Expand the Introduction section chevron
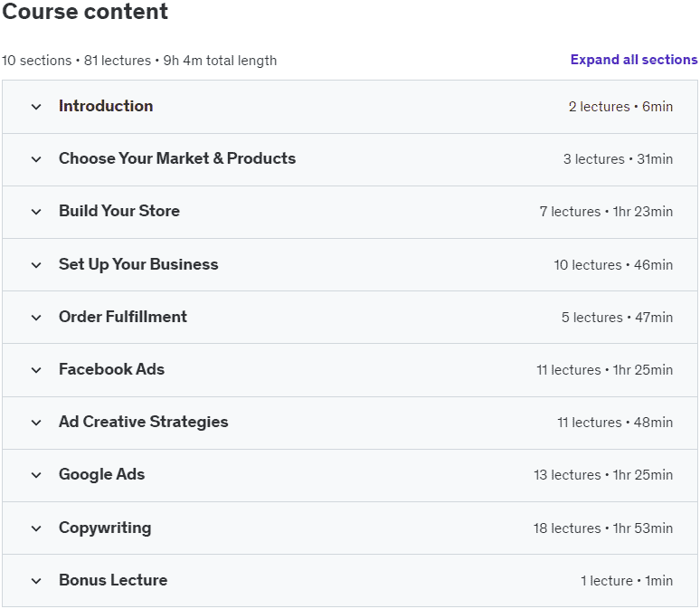The height and width of the screenshot is (609, 700). pos(36,107)
